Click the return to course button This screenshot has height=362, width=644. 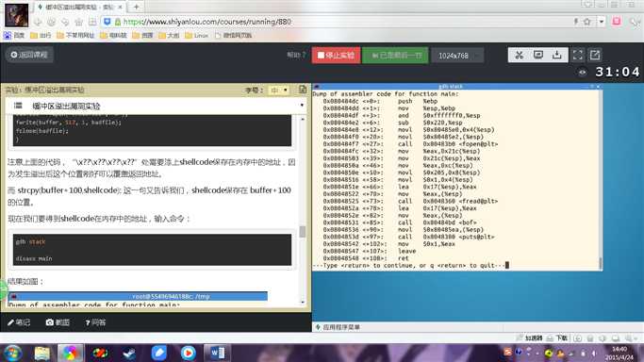pos(29,55)
